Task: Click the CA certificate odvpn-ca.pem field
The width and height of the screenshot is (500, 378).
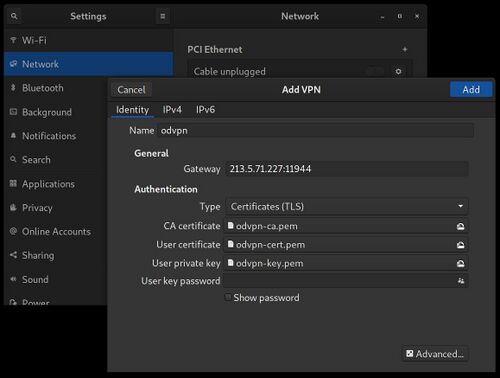Action: tap(347, 226)
